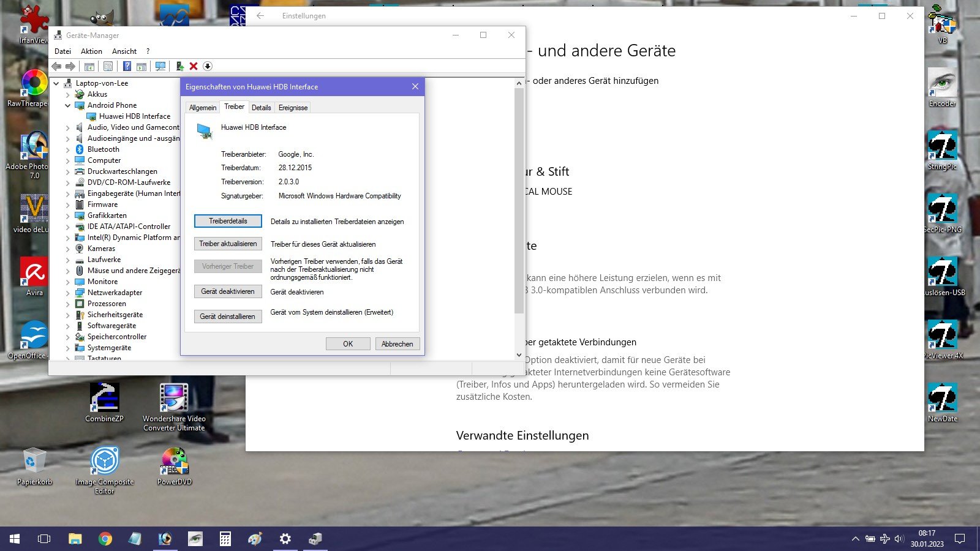Open the Aktion menu
The height and width of the screenshot is (551, 980).
[x=91, y=51]
